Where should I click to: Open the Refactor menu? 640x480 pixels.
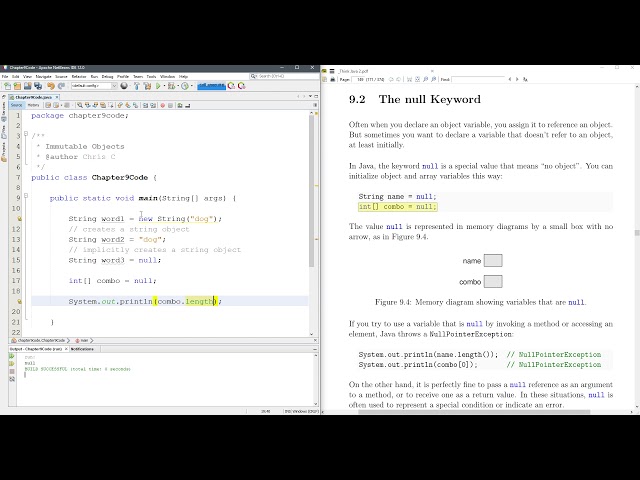click(79, 76)
